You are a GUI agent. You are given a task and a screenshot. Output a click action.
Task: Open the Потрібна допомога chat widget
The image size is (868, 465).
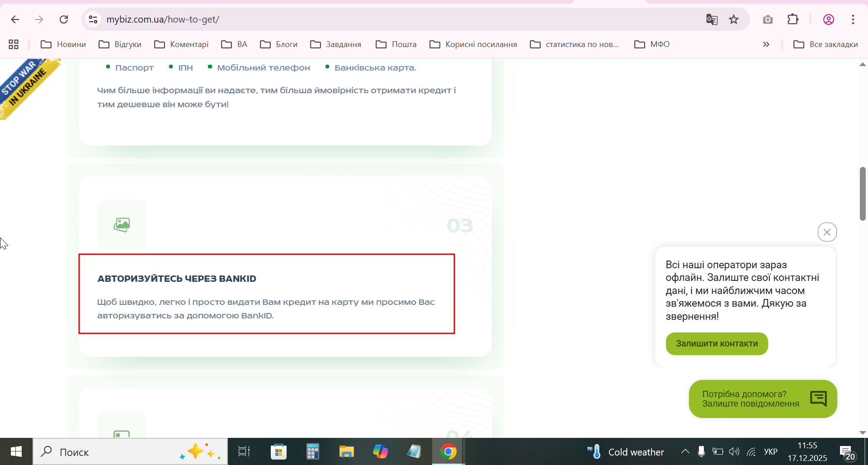click(763, 399)
